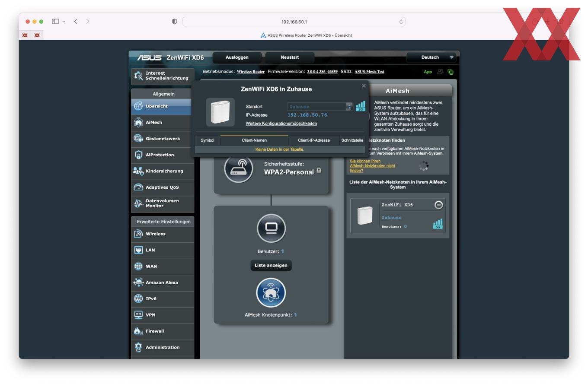Click the 5G signal icon in node list
The image size is (588, 384).
coord(438,223)
